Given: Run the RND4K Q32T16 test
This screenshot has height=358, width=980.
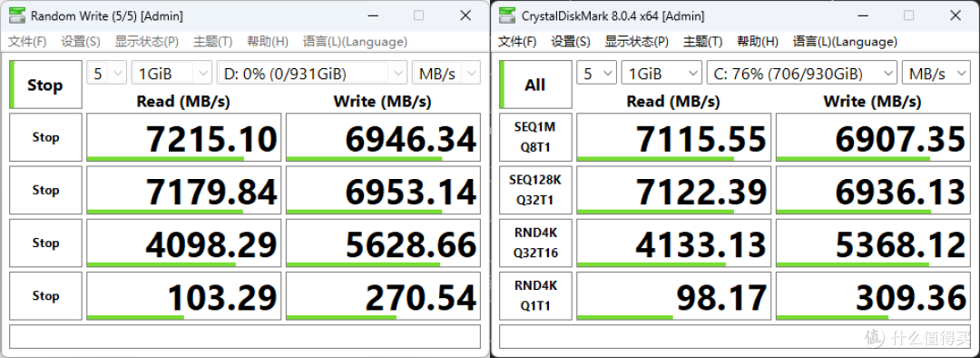Looking at the screenshot, I should coord(535,243).
